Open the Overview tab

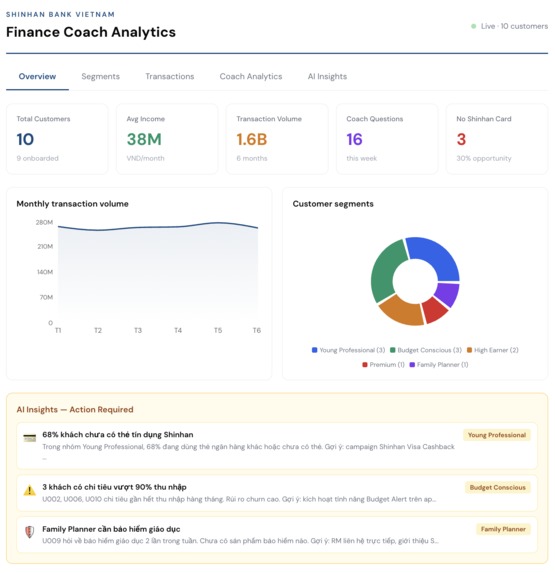point(37,76)
